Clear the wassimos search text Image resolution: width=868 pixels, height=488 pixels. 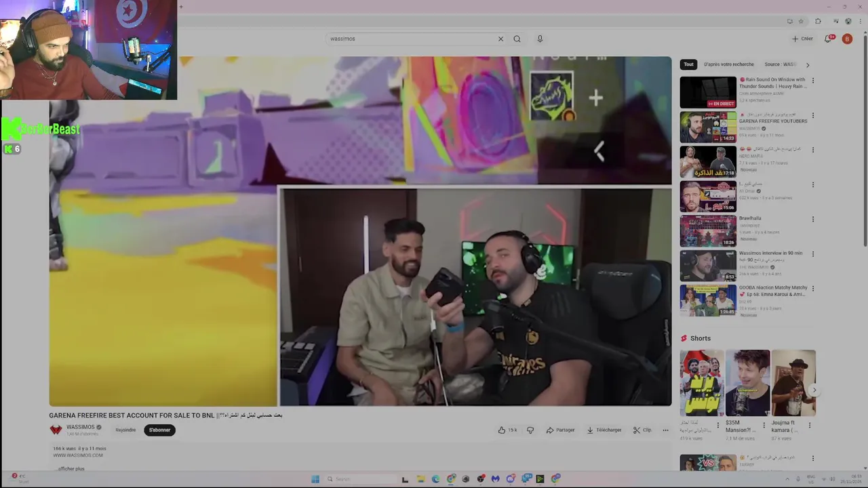500,39
